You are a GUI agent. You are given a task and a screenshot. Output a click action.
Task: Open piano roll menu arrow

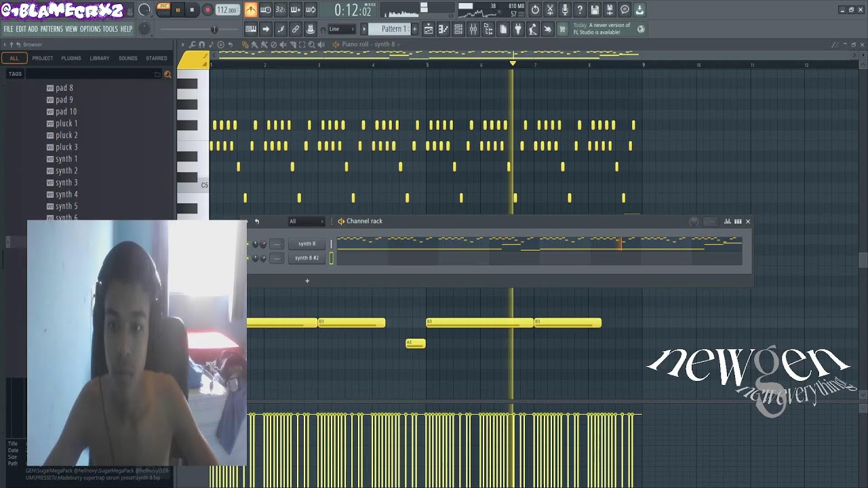coord(182,45)
